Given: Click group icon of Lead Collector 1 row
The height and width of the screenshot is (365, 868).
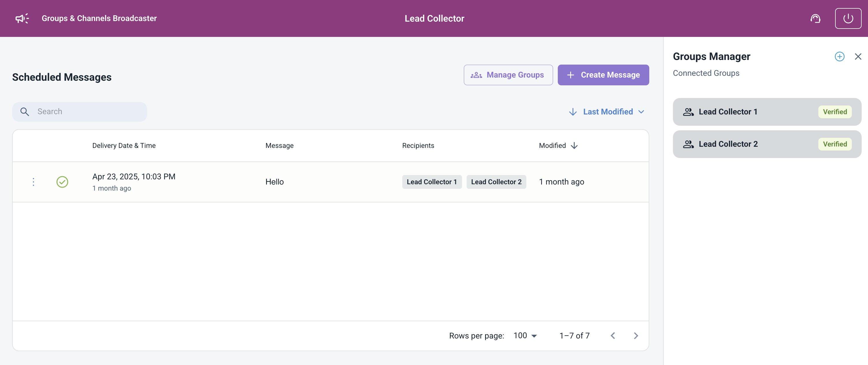Looking at the screenshot, I should [688, 112].
